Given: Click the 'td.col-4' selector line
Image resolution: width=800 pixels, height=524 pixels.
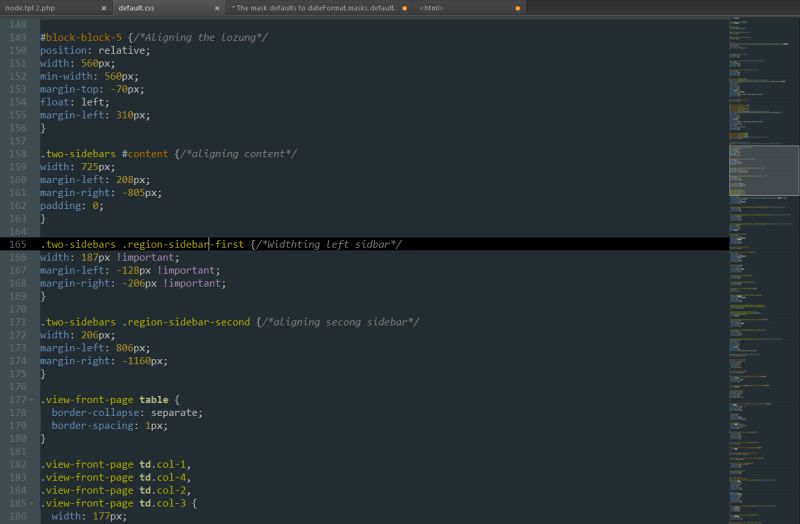Looking at the screenshot, I should (116, 477).
